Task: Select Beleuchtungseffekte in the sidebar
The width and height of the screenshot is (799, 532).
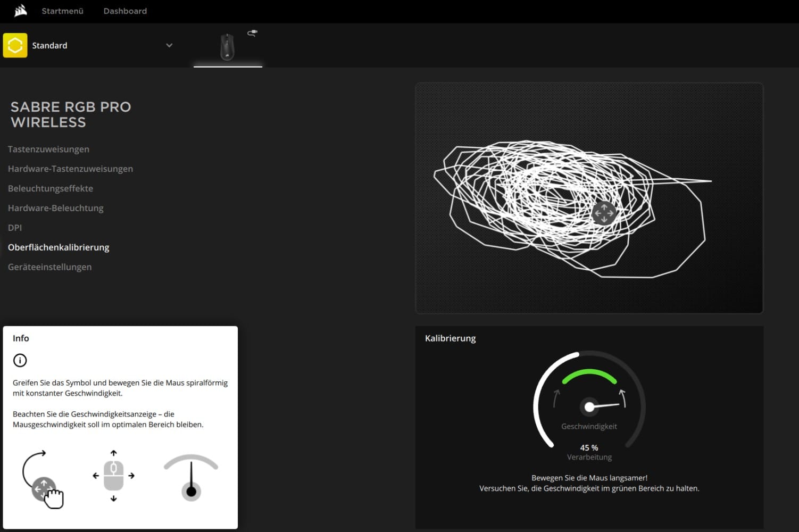Action: (x=51, y=189)
